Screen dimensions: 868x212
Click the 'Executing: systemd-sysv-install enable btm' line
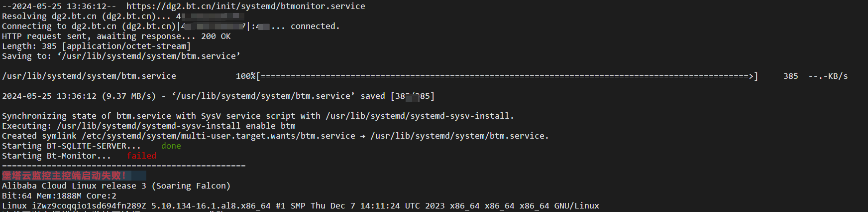[x=149, y=126]
